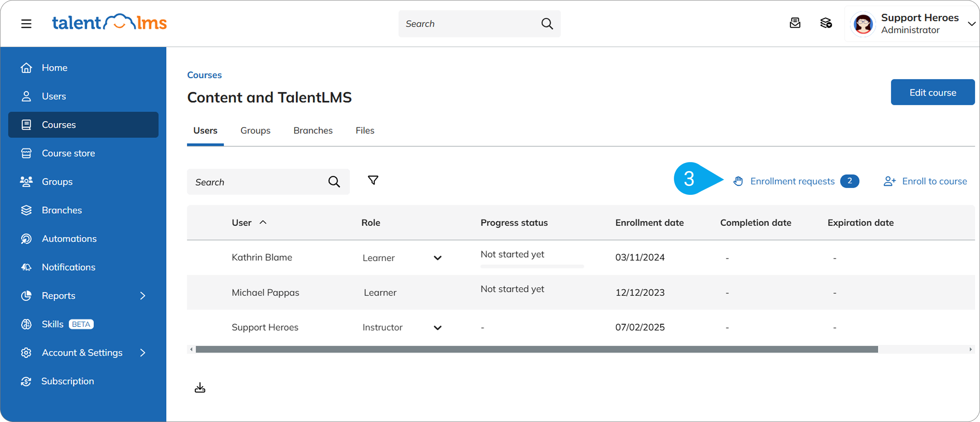Click the magnifier icon in users search

click(x=334, y=182)
